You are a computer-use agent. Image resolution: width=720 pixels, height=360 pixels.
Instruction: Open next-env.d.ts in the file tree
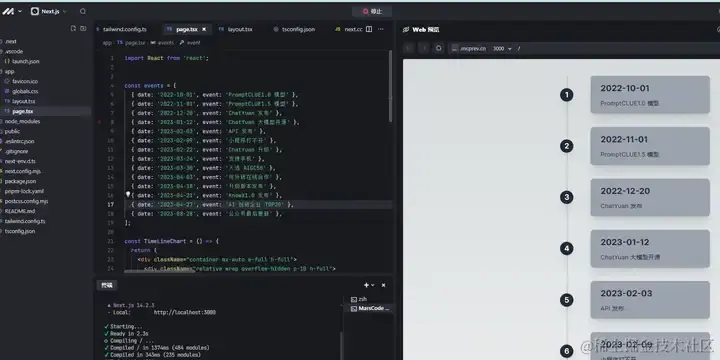point(20,162)
